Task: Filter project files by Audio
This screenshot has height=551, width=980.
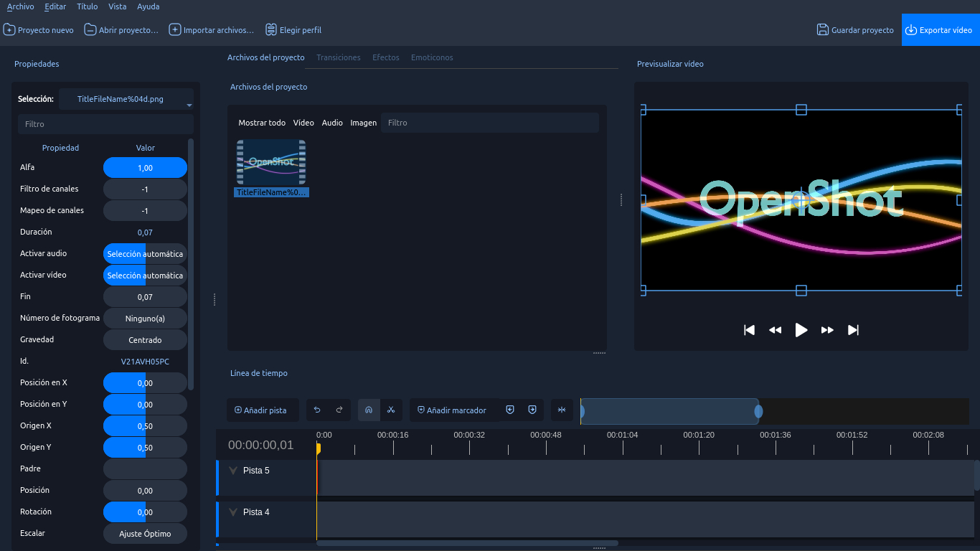Action: pyautogui.click(x=332, y=123)
